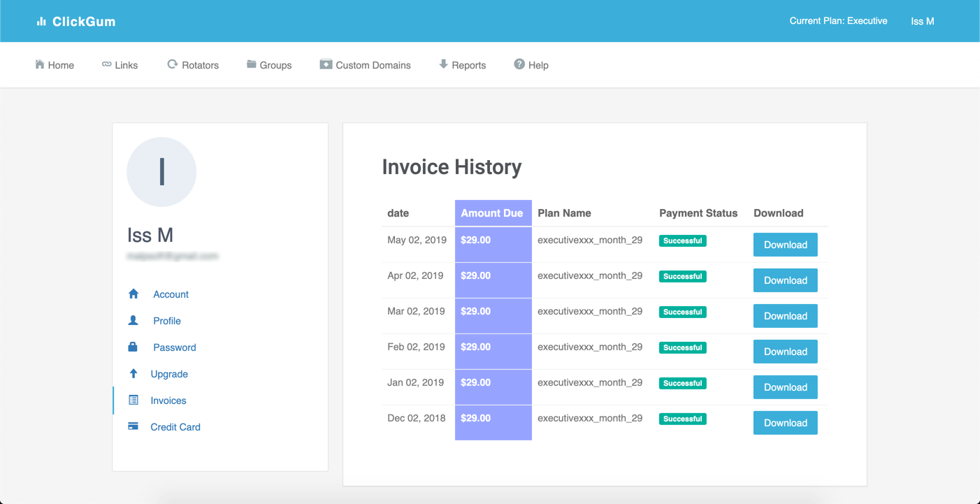
Task: Click the Plan Name column header
Action: [x=564, y=213]
